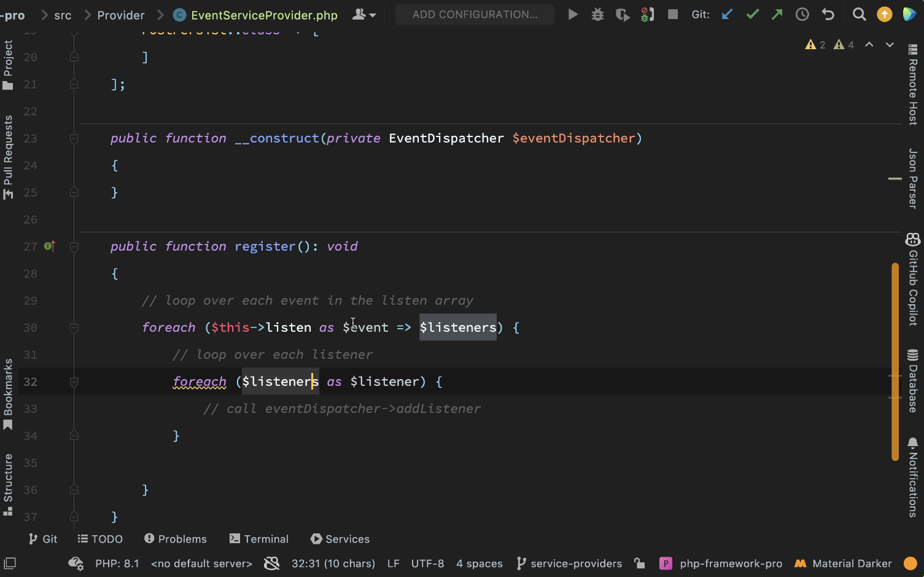Open the TODO tool window tab
The image size is (924, 577).
tap(100, 539)
